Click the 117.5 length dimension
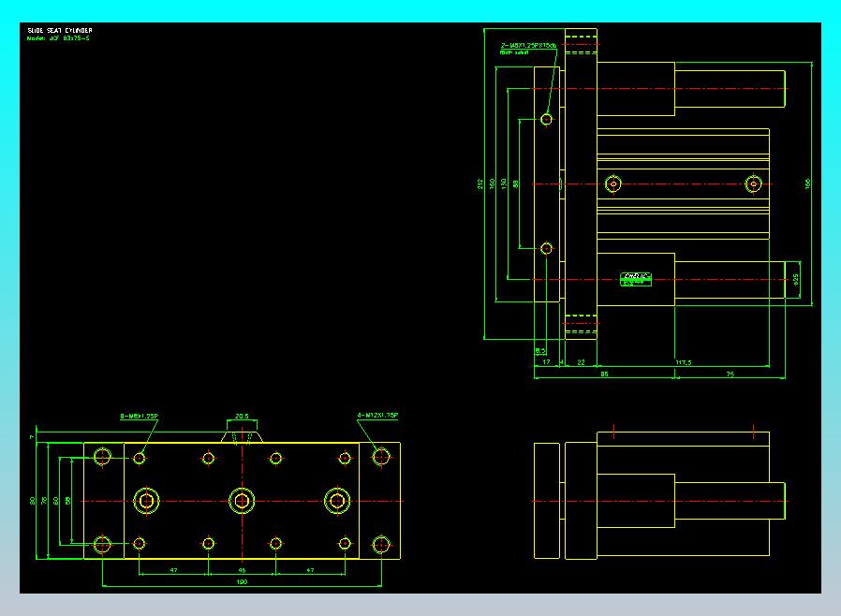 coord(684,362)
